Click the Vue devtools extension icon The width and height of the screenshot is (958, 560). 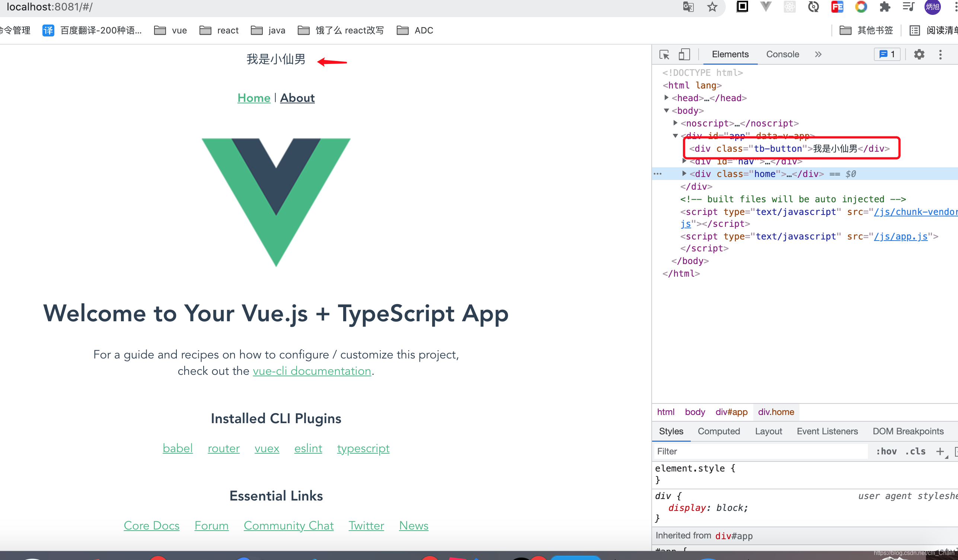tap(766, 7)
